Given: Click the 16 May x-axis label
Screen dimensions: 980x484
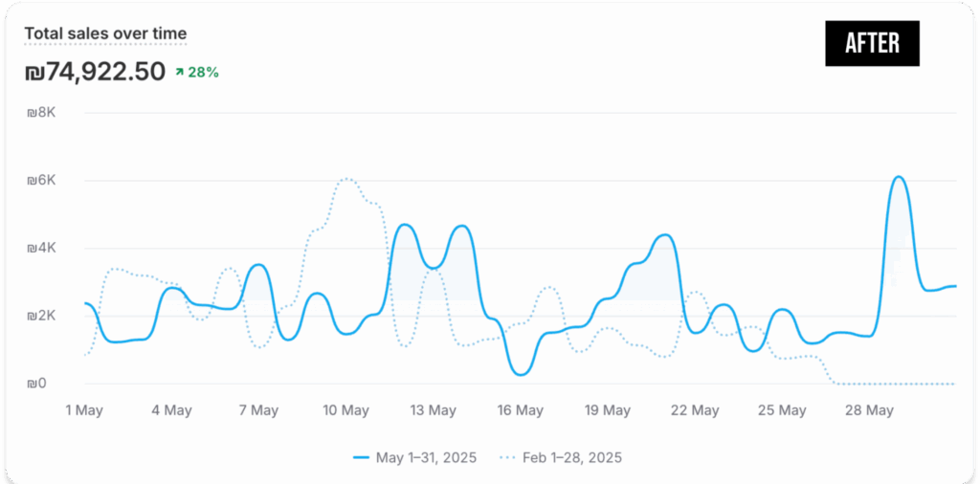Looking at the screenshot, I should [x=521, y=410].
